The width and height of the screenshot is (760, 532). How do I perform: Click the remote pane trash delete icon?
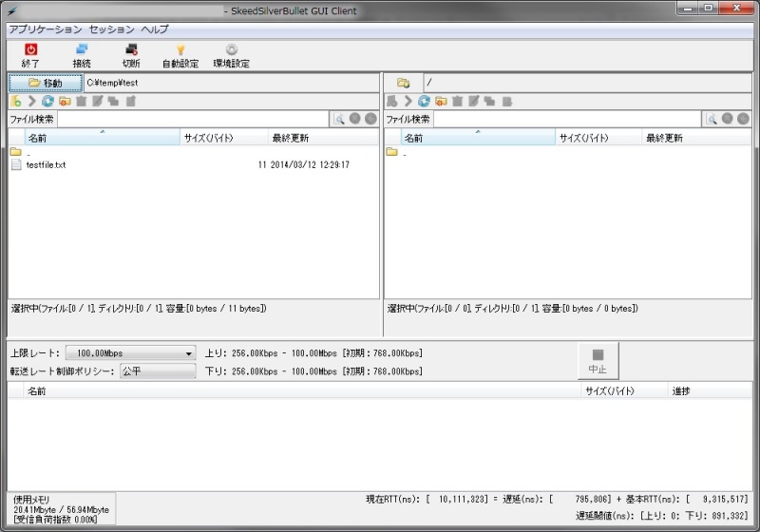point(457,101)
